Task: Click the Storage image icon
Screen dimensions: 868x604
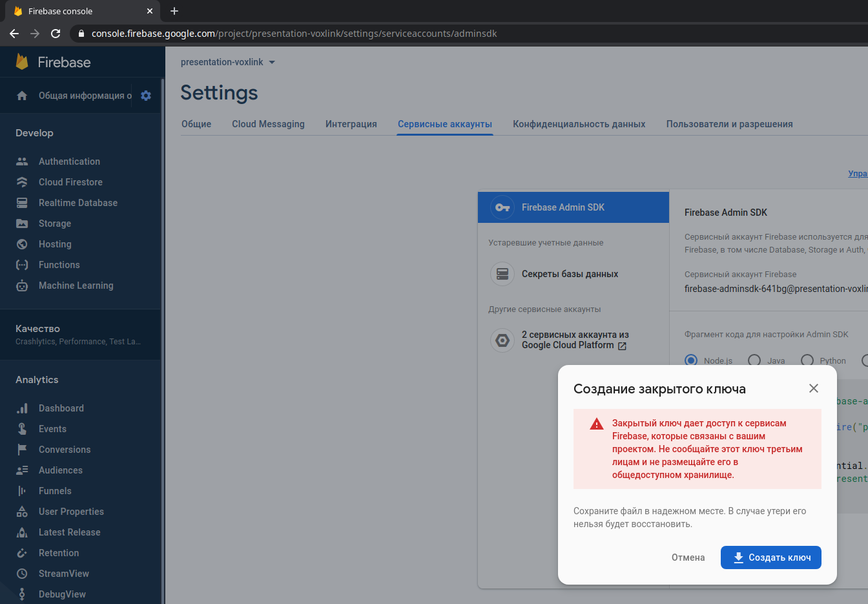Action: coord(22,224)
